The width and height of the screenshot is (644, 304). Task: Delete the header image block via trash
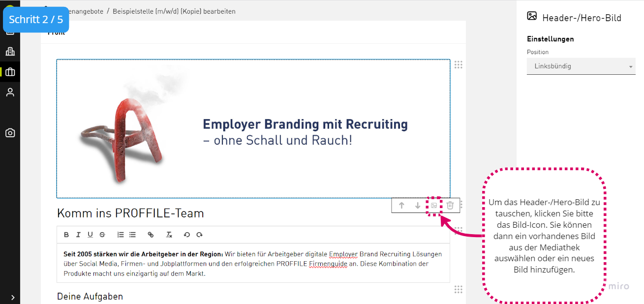[x=450, y=206]
